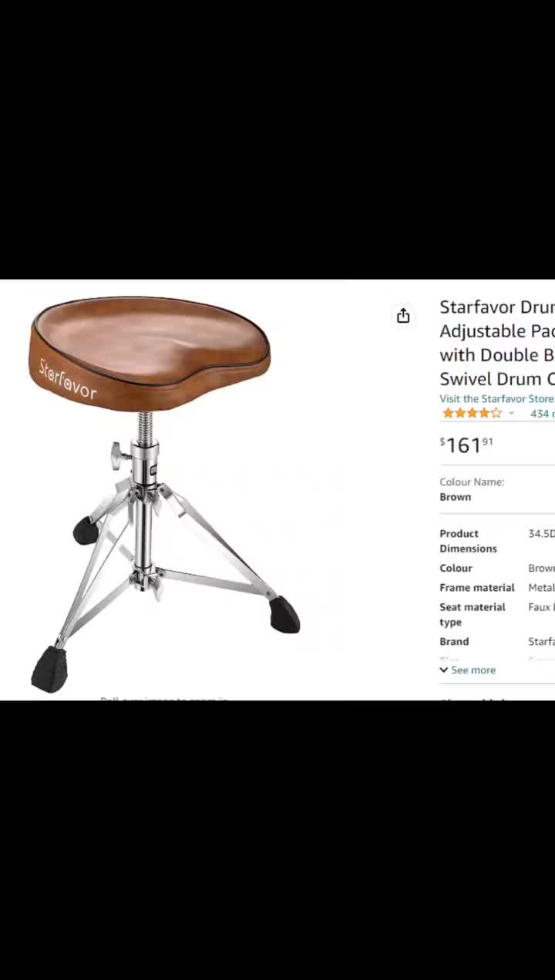Click the orange star rating icons
The width and height of the screenshot is (555, 980).
coord(472,414)
